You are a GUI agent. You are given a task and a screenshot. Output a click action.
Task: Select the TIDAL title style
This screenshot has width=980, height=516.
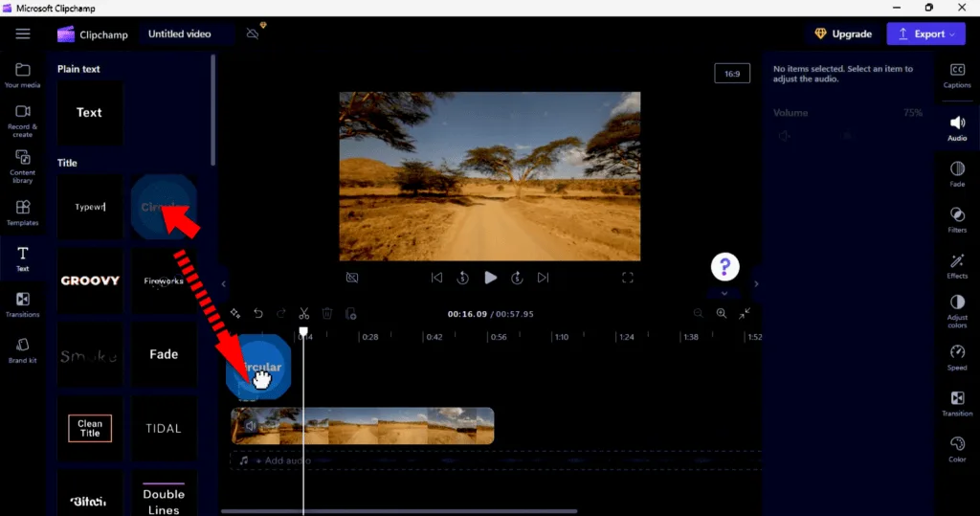click(x=164, y=429)
